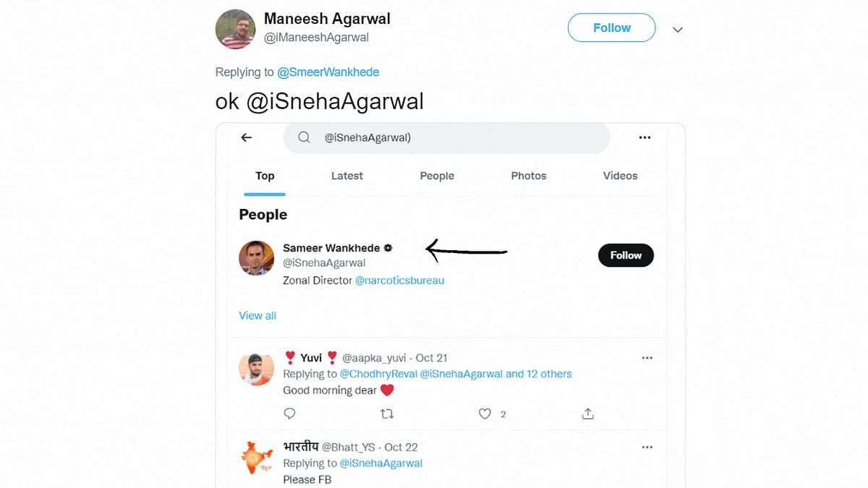
Task: Click the reply icon on Yuvi's tweet
Action: click(289, 414)
